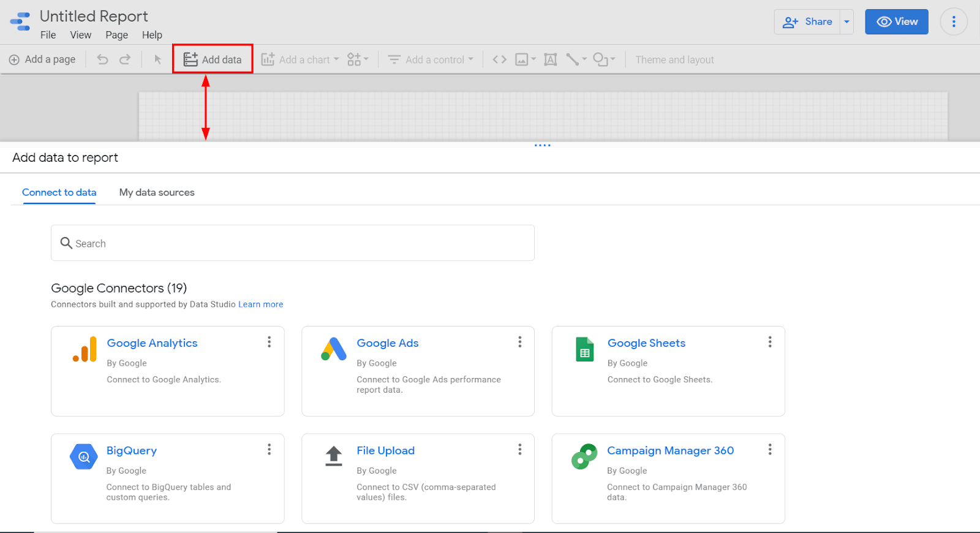Open the image insert dropdown
980x533 pixels.
[525, 59]
